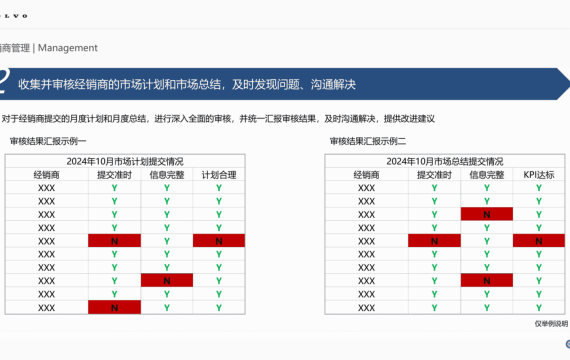Viewport: 570px width, 360px height.
Task: Click the red N cell under 计划合理
Action: (219, 241)
